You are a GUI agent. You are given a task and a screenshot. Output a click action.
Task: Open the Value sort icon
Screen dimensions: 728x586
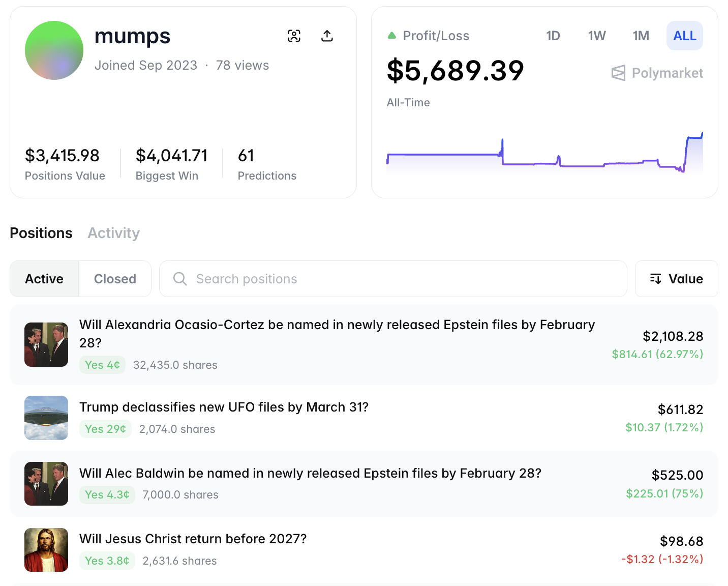(656, 279)
